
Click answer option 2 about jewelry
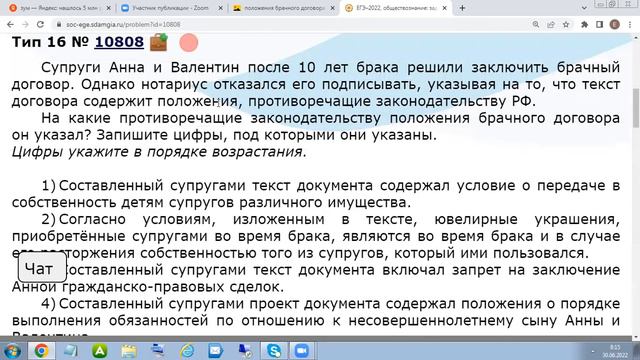(316, 236)
